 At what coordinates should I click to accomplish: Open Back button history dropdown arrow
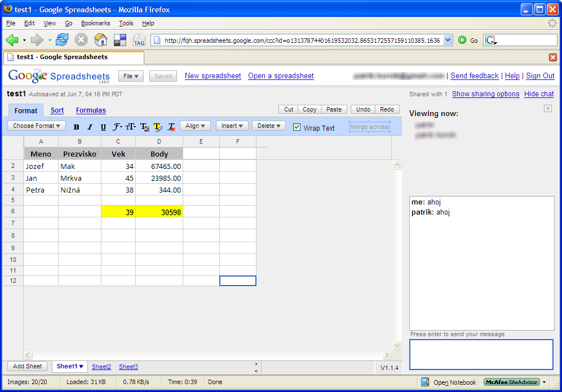click(x=24, y=40)
